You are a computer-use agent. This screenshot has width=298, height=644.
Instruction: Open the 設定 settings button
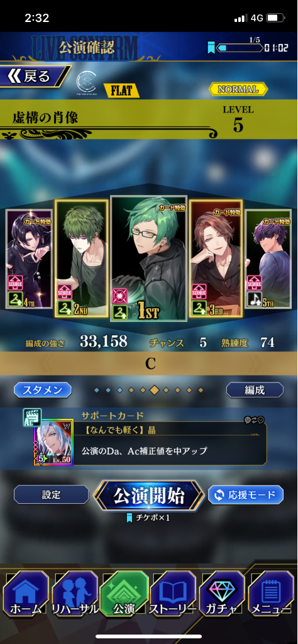point(52,494)
